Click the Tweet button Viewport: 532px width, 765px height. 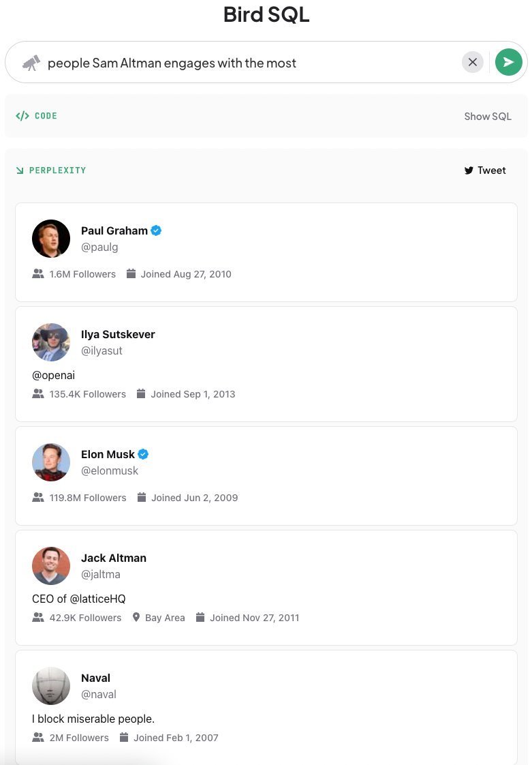tap(485, 170)
